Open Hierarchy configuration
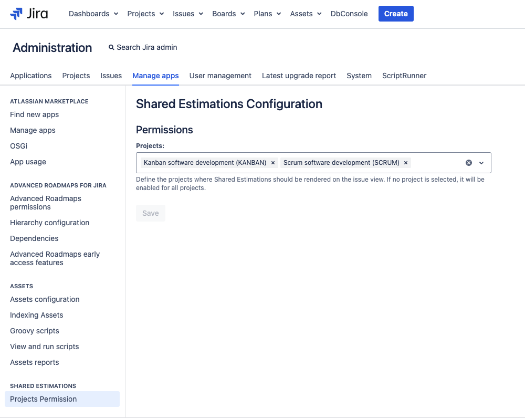 (x=49, y=223)
